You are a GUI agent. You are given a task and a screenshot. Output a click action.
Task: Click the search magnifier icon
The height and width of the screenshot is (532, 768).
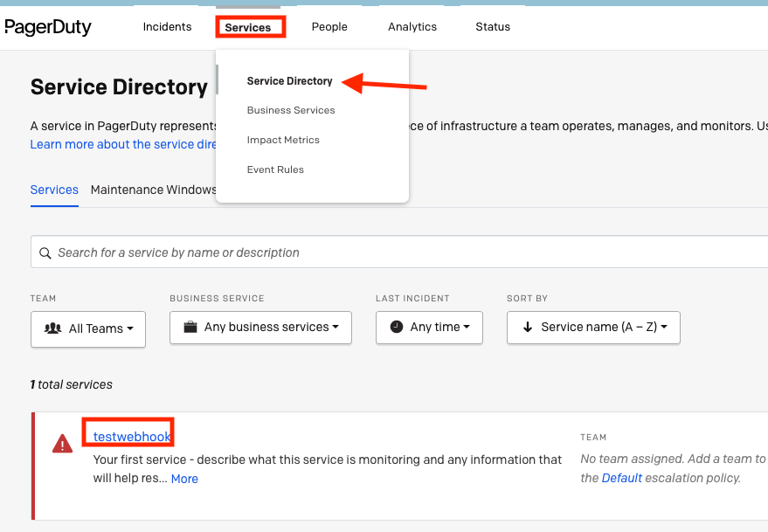coord(45,252)
